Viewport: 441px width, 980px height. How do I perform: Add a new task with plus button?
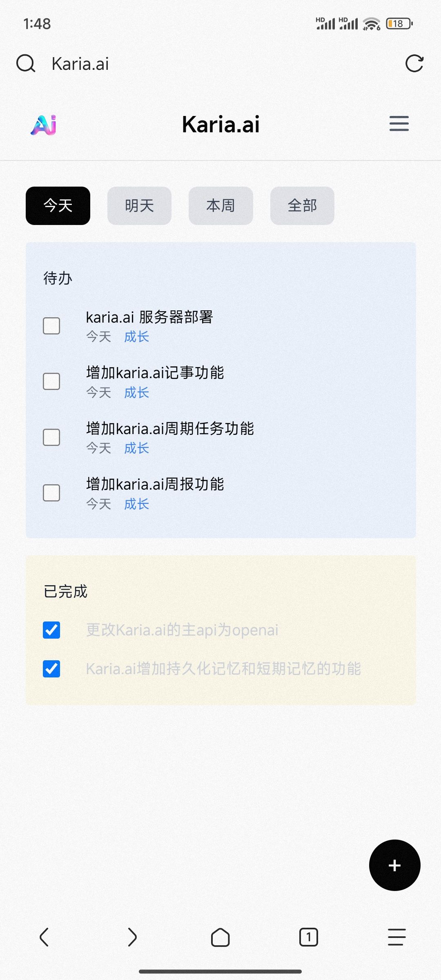tap(394, 865)
